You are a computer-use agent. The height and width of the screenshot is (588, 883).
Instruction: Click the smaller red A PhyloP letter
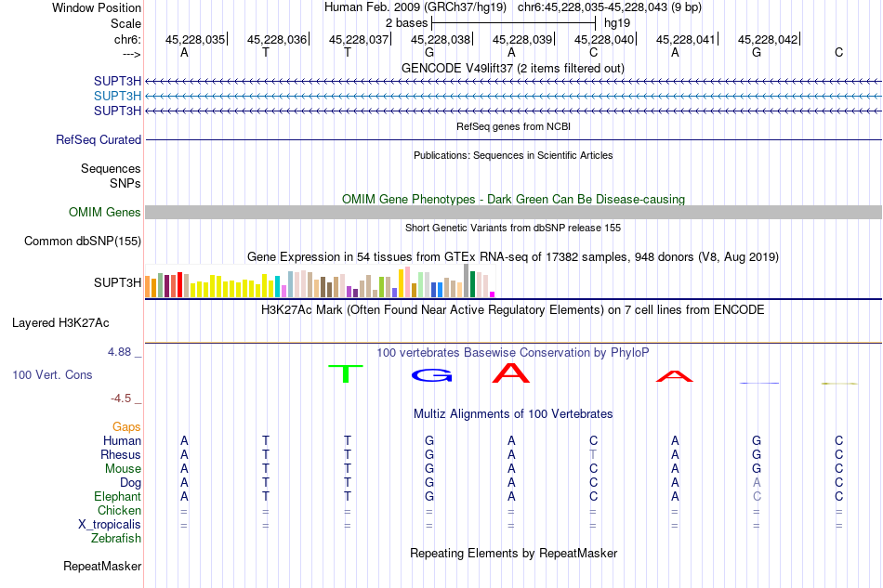(675, 376)
